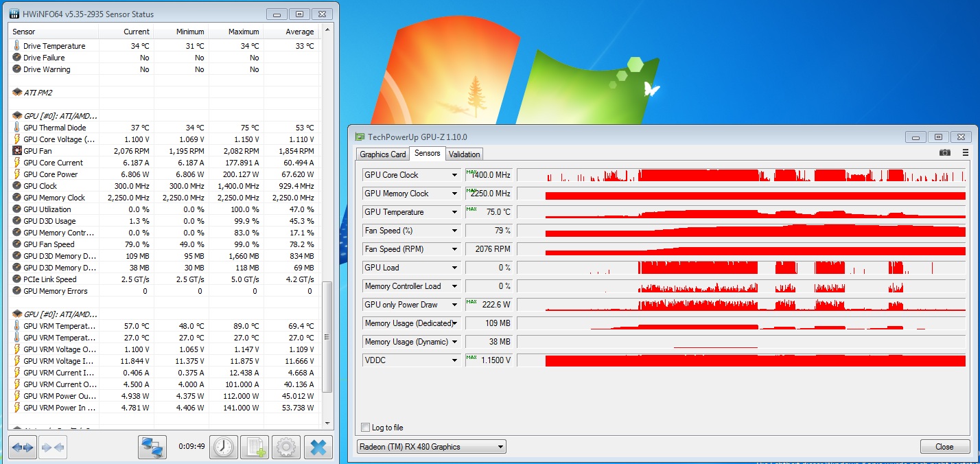980x464 pixels.
Task: Start logging with the spreadsheet-plus icon
Action: coord(255,448)
